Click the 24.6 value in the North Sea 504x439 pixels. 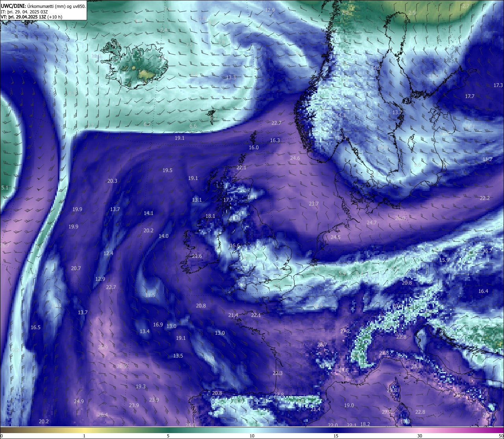tap(295, 158)
